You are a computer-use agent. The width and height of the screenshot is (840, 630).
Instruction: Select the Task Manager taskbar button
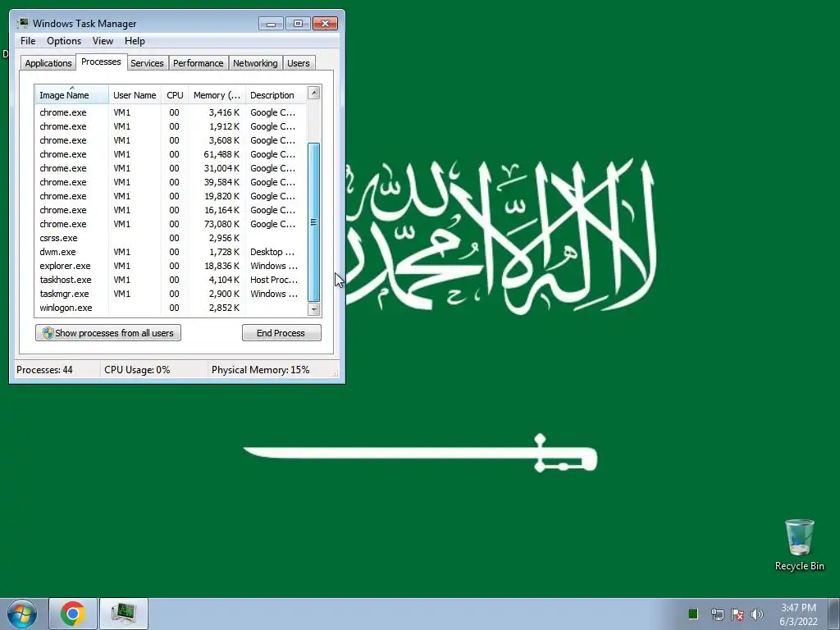[x=124, y=614]
